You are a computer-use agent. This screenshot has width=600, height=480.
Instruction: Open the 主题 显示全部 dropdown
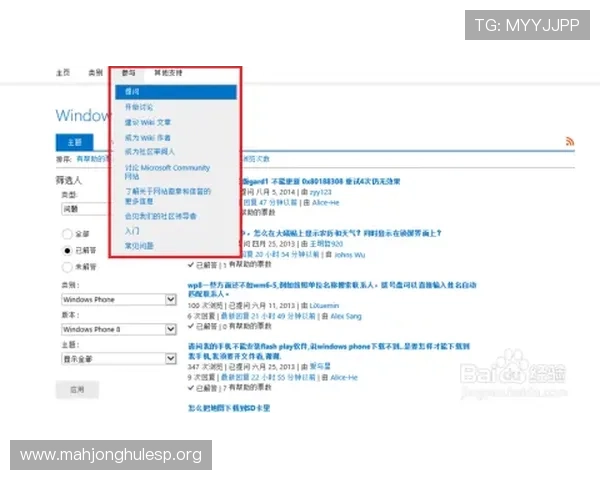[119, 359]
